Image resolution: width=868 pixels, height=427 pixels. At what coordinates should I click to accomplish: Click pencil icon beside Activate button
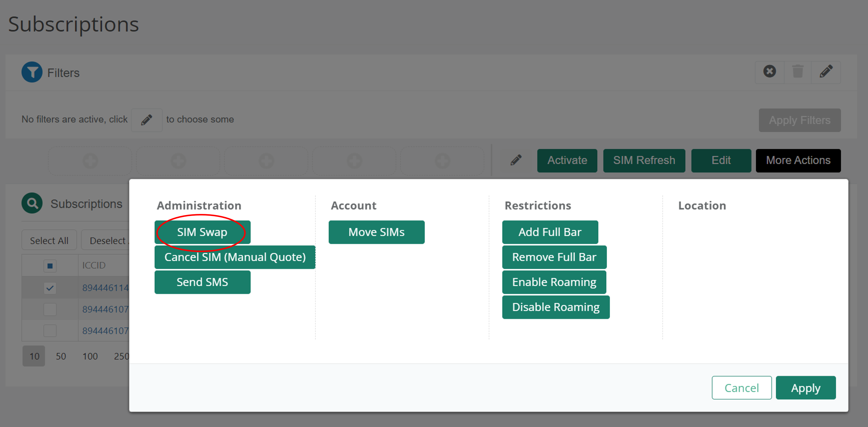516,160
